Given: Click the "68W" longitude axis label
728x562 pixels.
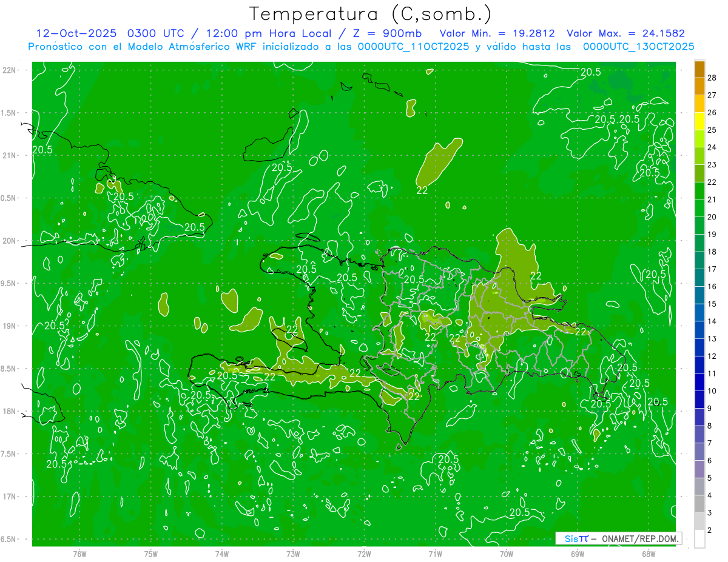Looking at the screenshot, I should pyautogui.click(x=649, y=554).
